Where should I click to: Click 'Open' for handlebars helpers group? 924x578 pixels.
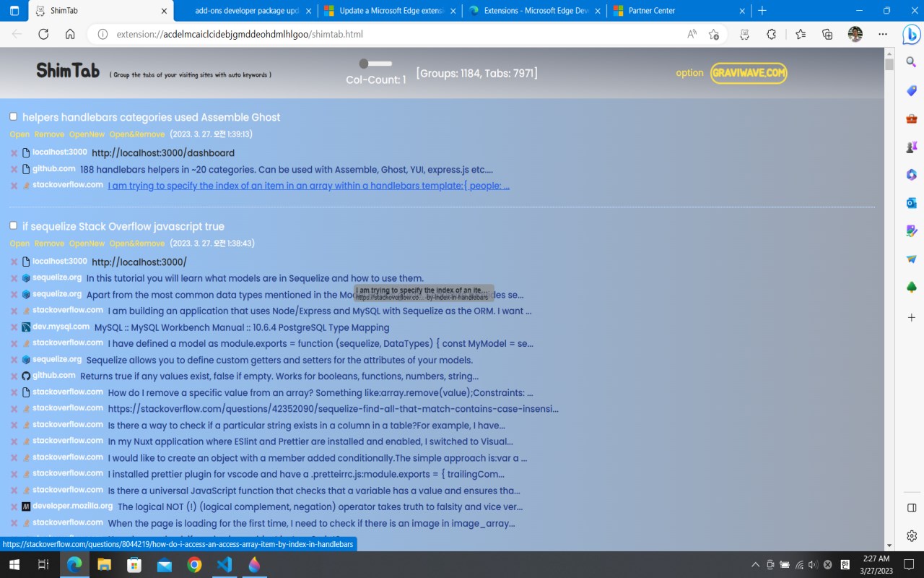20,134
